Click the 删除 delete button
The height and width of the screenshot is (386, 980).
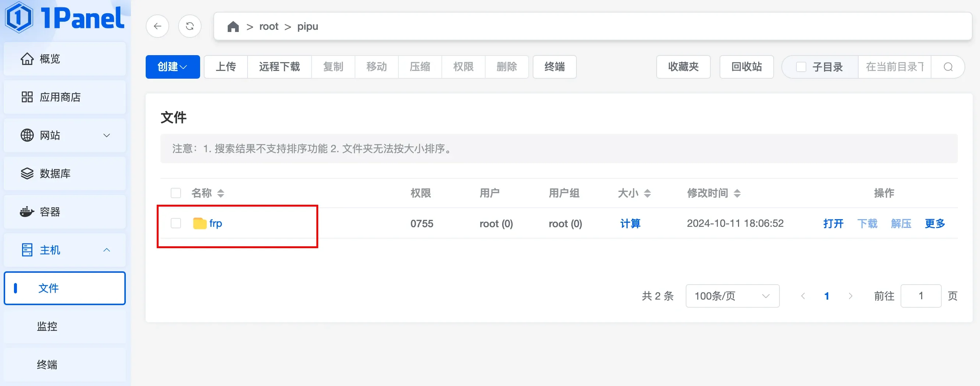coord(507,67)
